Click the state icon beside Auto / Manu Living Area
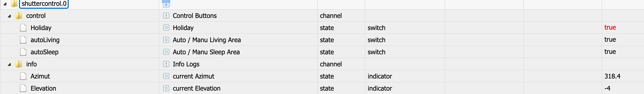Image resolution: width=644 pixels, height=94 pixels. click(166, 40)
